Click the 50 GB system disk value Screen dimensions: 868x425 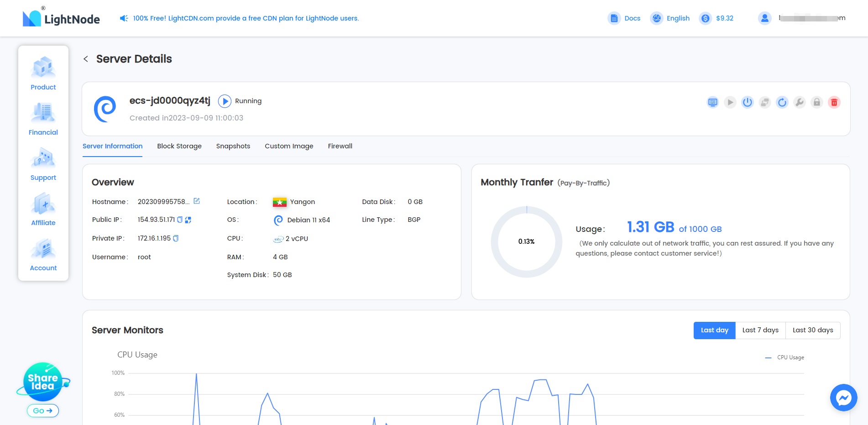tap(282, 275)
